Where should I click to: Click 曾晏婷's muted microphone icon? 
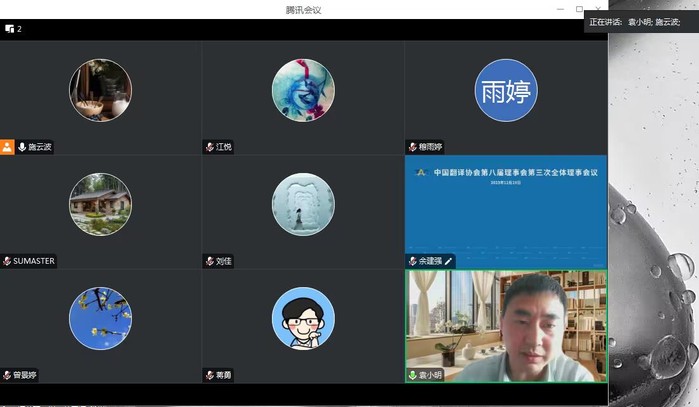click(x=7, y=375)
